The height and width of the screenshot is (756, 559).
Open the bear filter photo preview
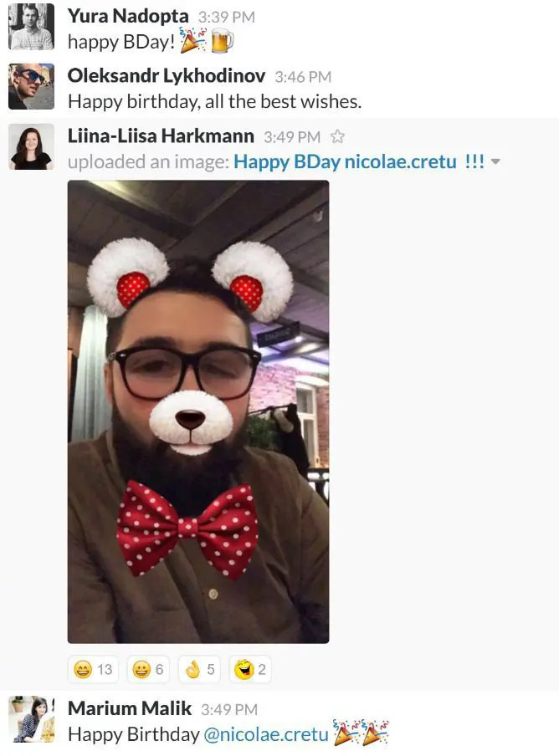[198, 411]
